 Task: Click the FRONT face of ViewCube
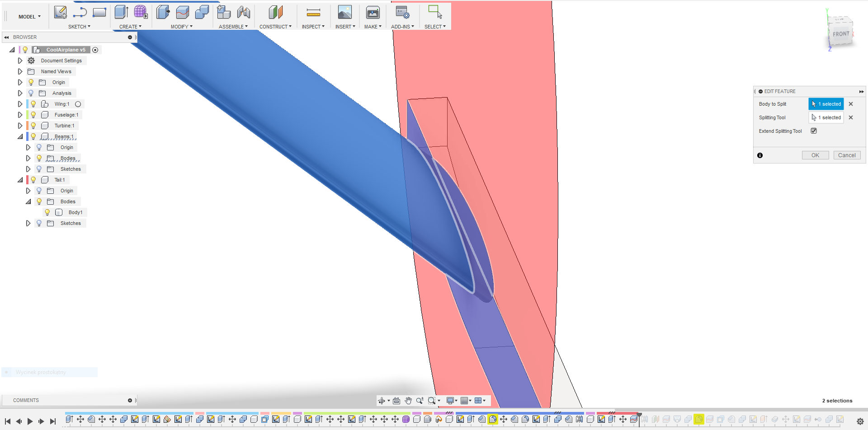[x=840, y=34]
